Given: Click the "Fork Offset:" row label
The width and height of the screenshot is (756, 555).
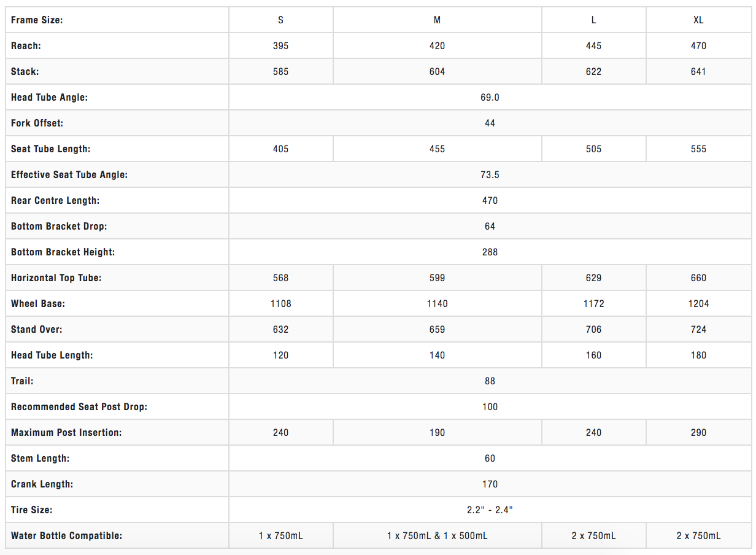Looking at the screenshot, I should tap(37, 123).
